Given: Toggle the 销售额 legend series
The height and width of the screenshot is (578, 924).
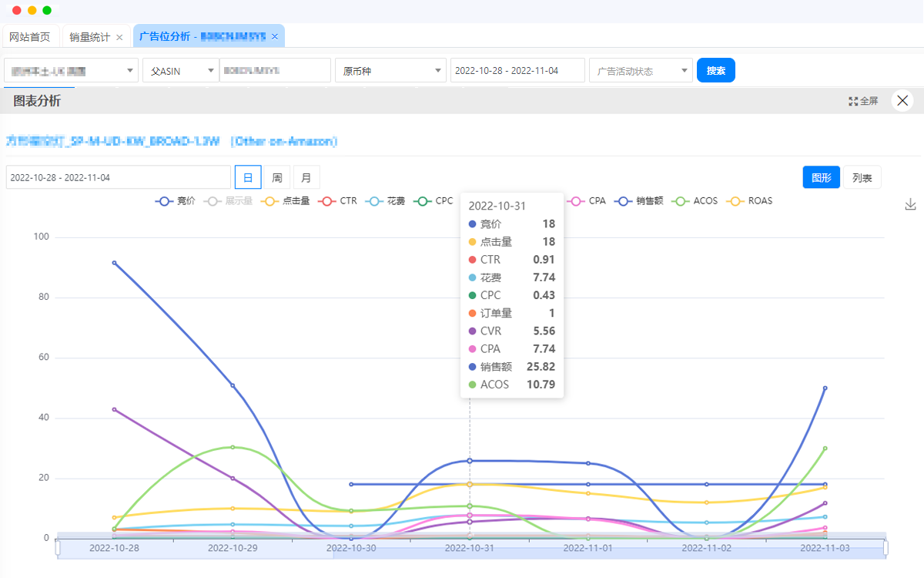Looking at the screenshot, I should 639,201.
